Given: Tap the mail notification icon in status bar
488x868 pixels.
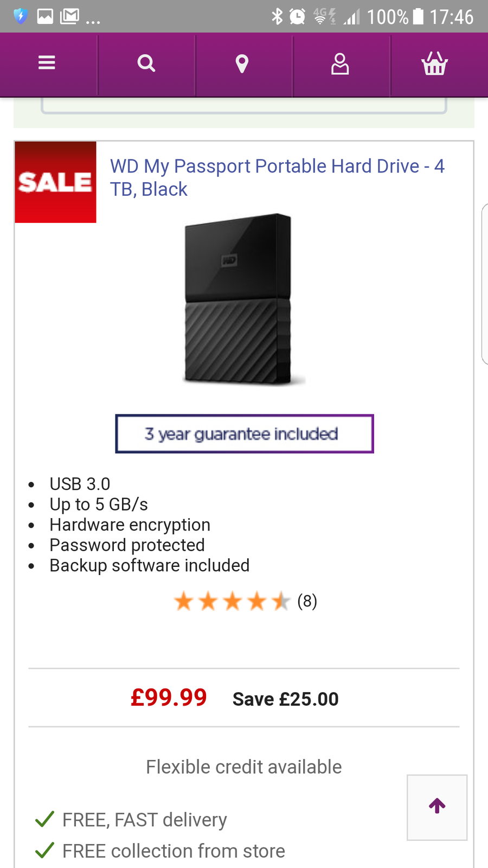Looking at the screenshot, I should click(69, 17).
